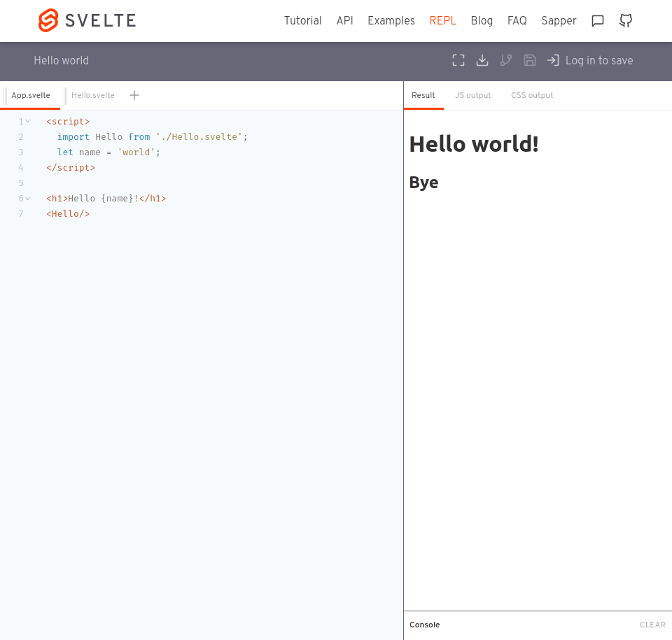Switch to CSS output tab

click(x=532, y=95)
